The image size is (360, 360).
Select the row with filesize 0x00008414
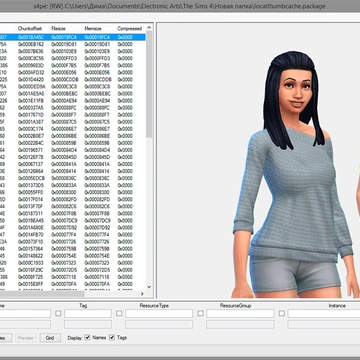pyautogui.click(x=73, y=171)
